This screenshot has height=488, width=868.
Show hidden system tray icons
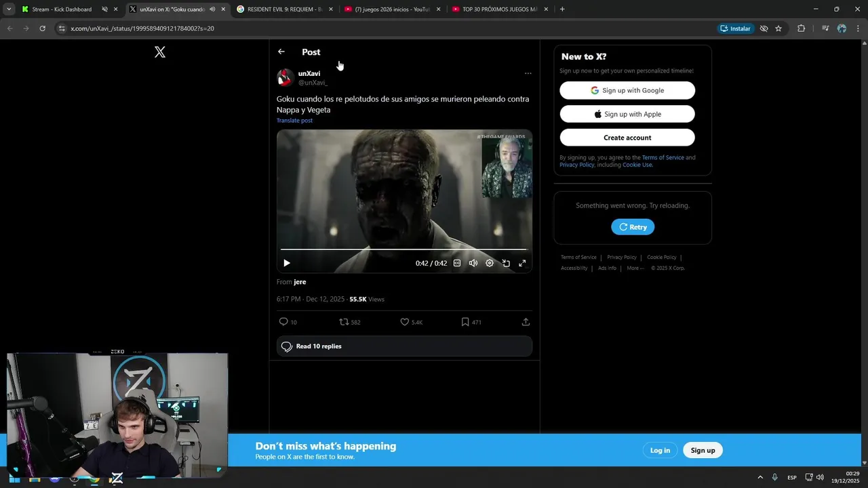tap(760, 478)
